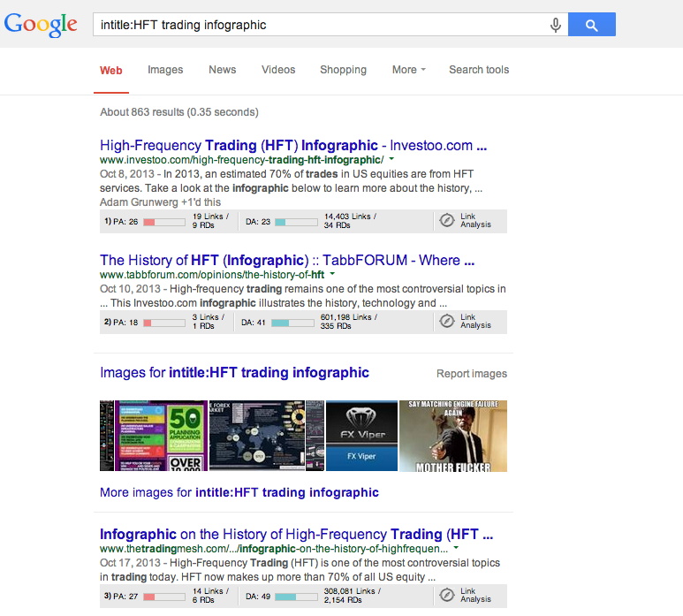Open the Videos tab
This screenshot has width=683, height=616.
278,70
